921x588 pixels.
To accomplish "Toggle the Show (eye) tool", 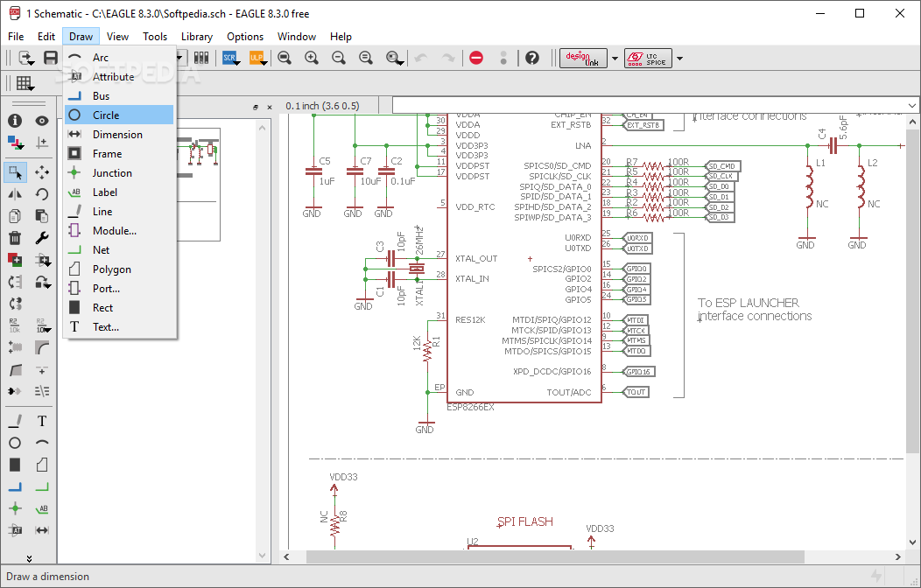I will (42, 120).
